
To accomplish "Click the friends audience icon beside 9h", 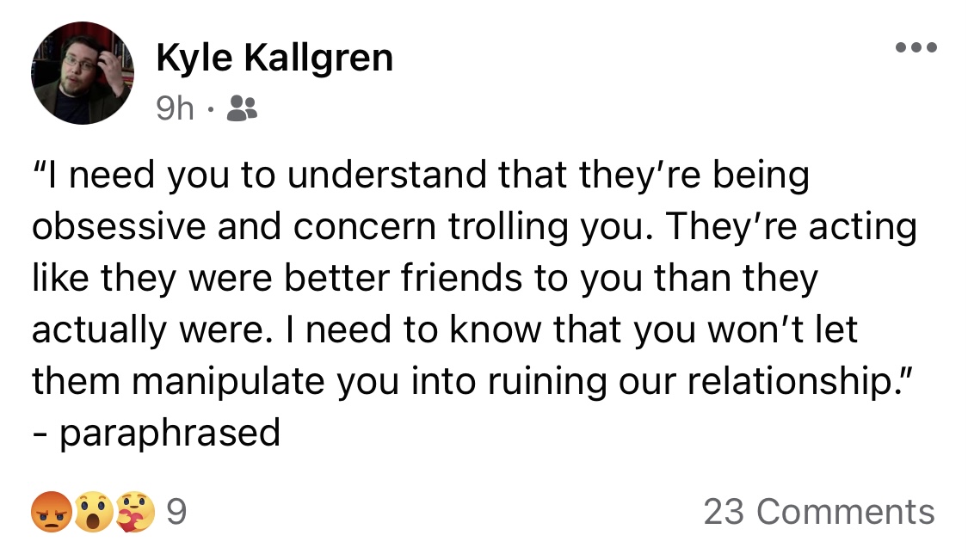I will click(242, 108).
